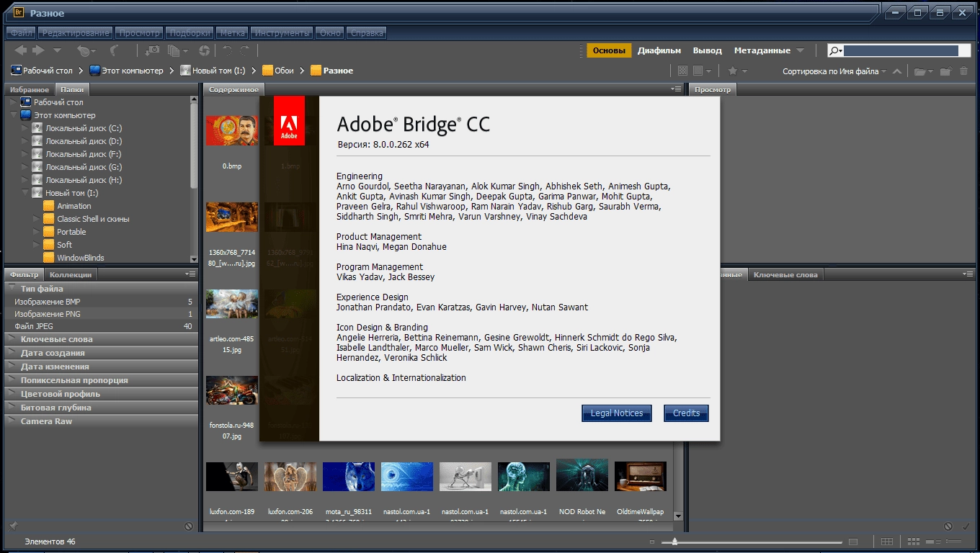Rotate 90° clockwise icon
Image resolution: width=980 pixels, height=553 pixels.
click(x=245, y=50)
